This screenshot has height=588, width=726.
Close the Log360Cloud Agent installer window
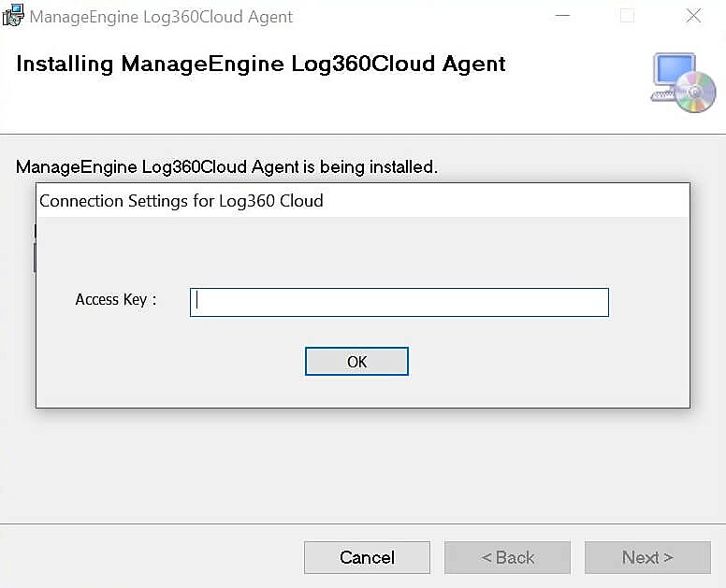[693, 16]
